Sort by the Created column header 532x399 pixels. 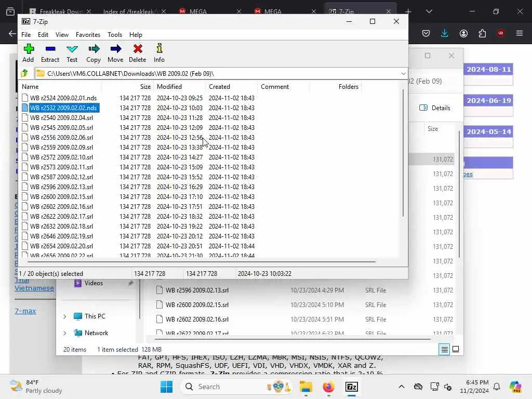[231, 87]
